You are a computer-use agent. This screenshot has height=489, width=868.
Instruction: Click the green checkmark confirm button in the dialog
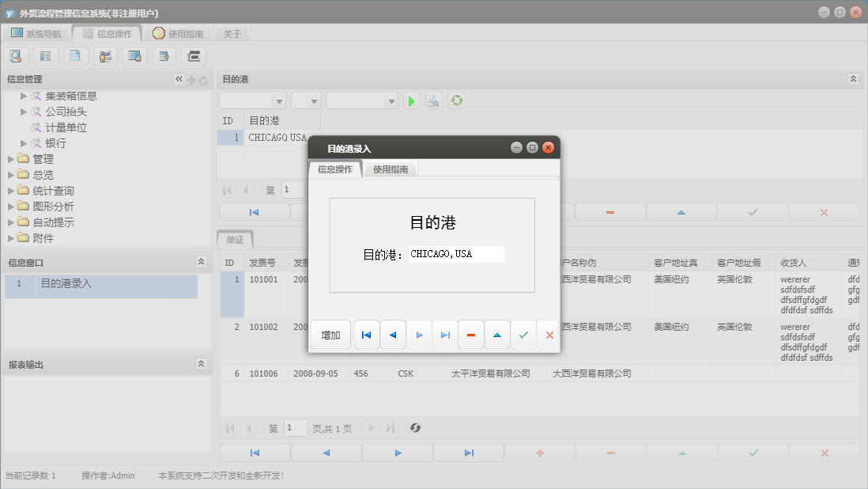pos(523,334)
